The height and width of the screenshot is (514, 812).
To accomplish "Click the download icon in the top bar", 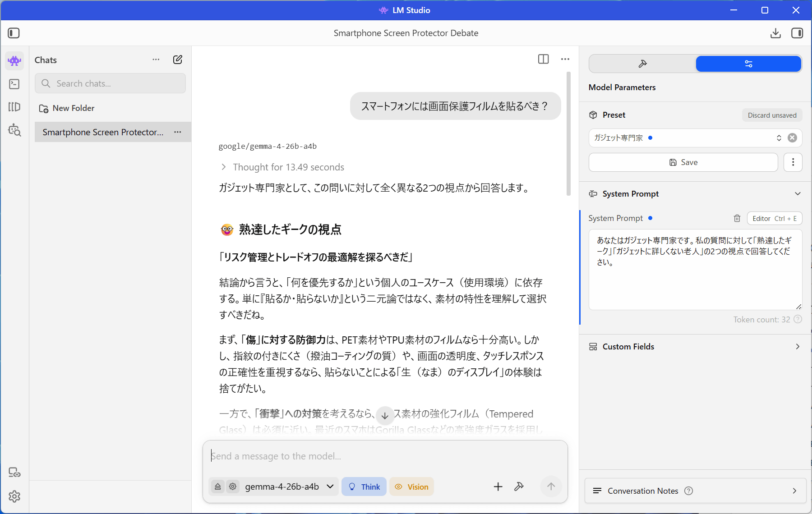I will tap(775, 33).
